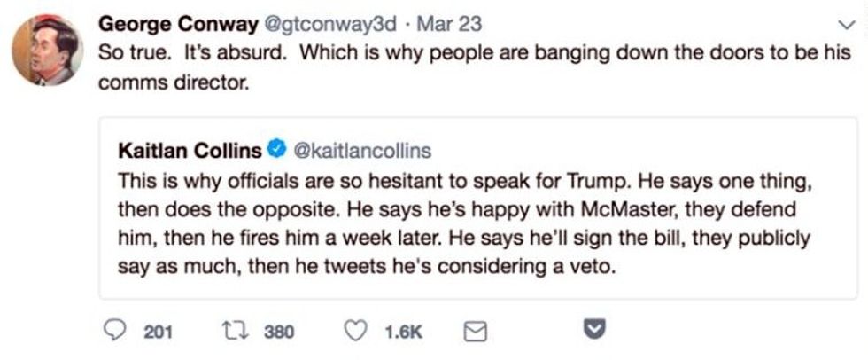This screenshot has height=360, width=868.
Task: Click the Save to Pocket icon
Action: (x=597, y=331)
